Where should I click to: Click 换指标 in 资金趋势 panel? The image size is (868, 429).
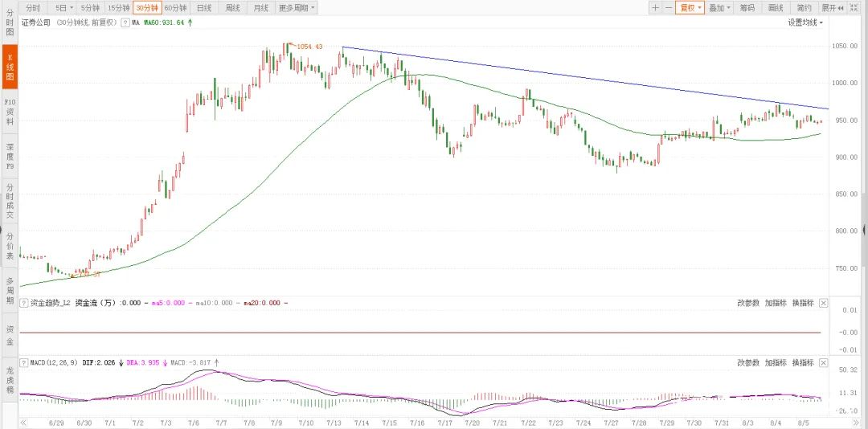click(x=803, y=303)
